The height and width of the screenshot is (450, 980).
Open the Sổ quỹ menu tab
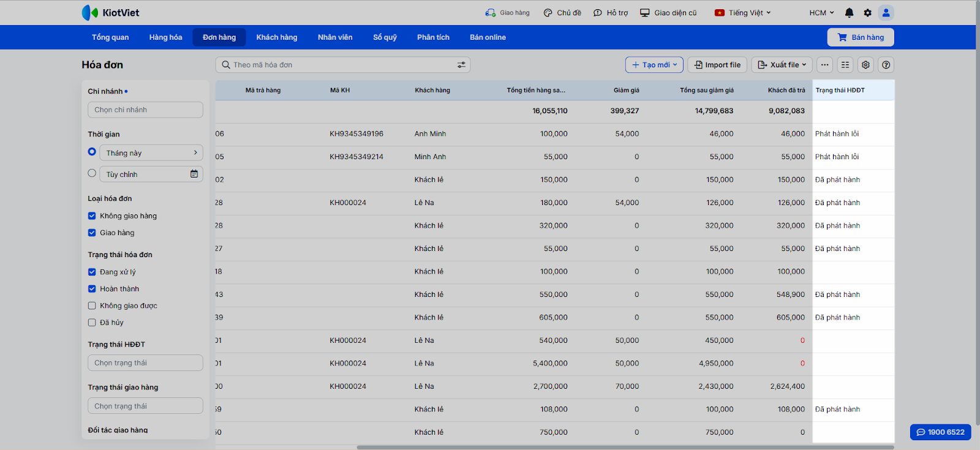tap(385, 37)
